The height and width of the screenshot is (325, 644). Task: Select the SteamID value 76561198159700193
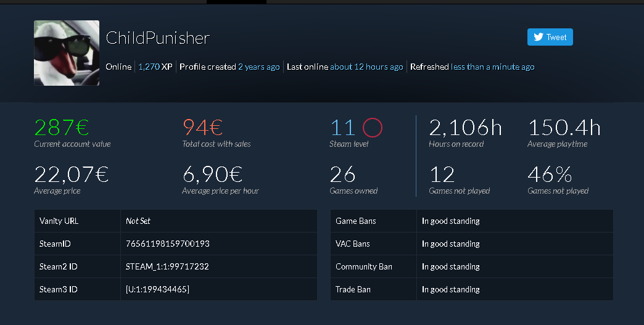coord(168,244)
